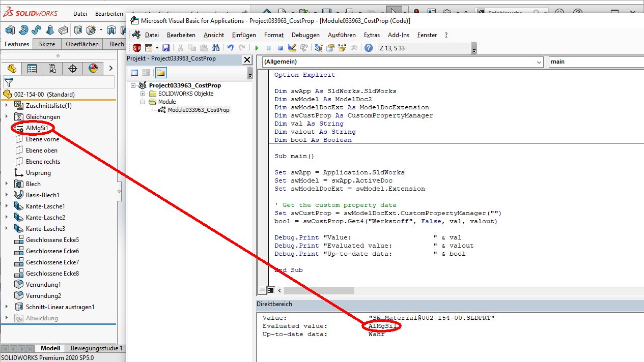The width and height of the screenshot is (644, 362).
Task: Click the Lofted Boss icon in SOLIDWORKS
Action: click(50, 30)
